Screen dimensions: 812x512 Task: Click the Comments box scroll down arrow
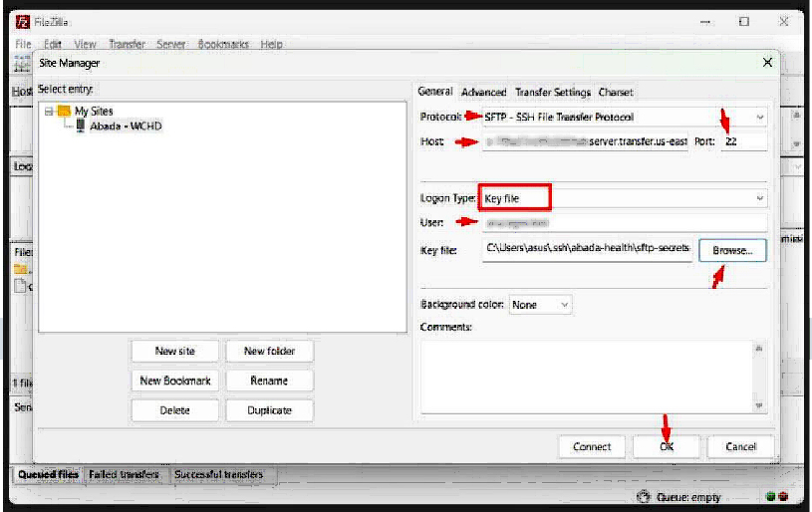pyautogui.click(x=759, y=405)
